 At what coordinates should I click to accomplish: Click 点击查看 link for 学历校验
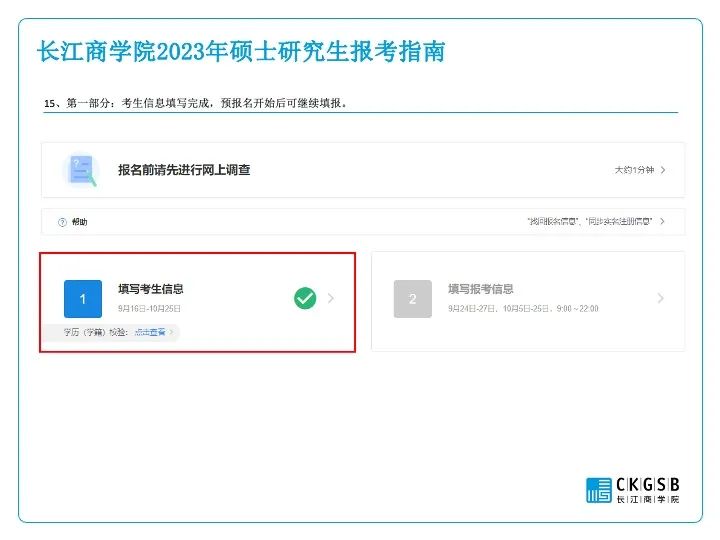pyautogui.click(x=150, y=332)
